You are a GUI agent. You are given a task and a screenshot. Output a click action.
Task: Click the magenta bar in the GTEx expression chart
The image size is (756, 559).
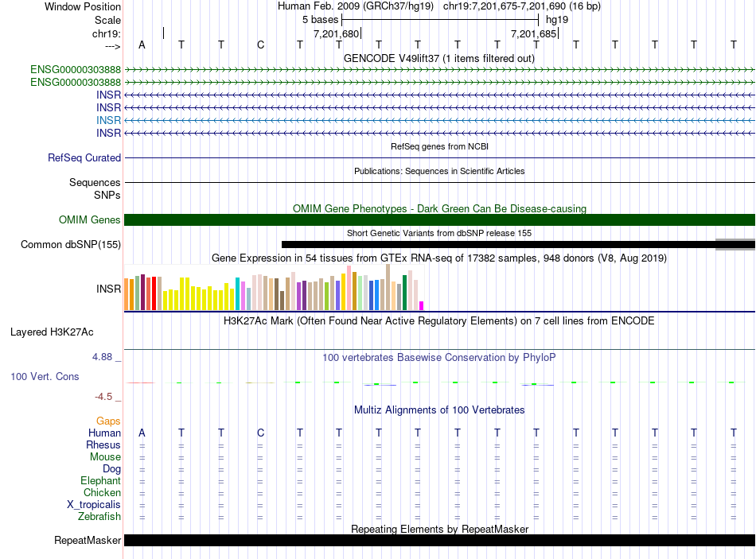422,305
